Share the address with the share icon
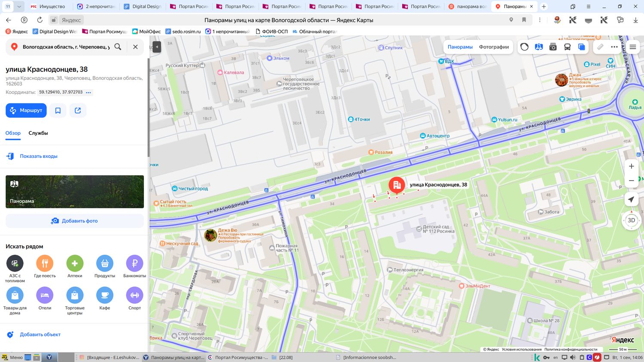The width and height of the screenshot is (644, 362). point(78,110)
